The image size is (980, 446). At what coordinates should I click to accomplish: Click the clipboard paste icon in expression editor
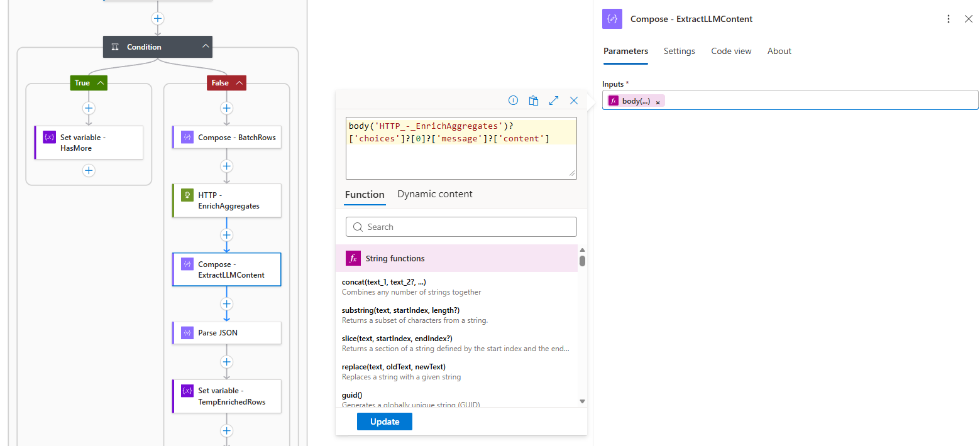pos(533,101)
